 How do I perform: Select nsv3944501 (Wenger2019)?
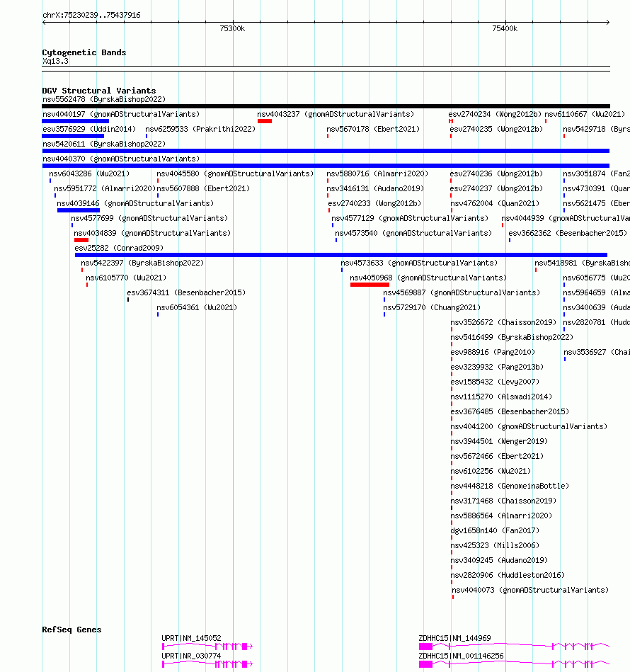pyautogui.click(x=499, y=441)
